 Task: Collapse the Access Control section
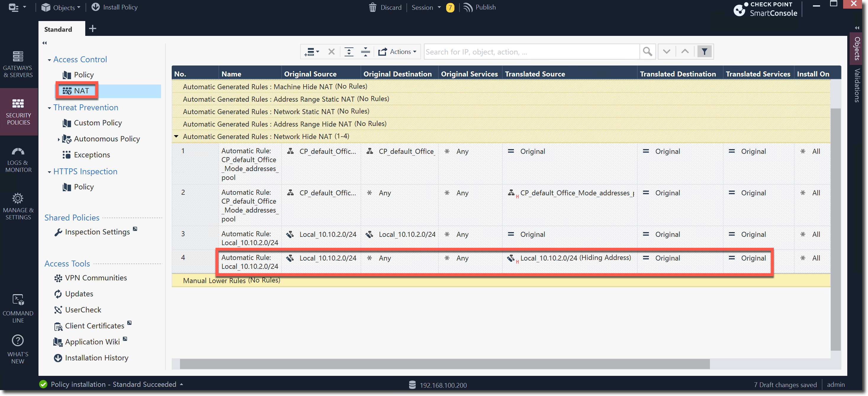pyautogui.click(x=49, y=60)
